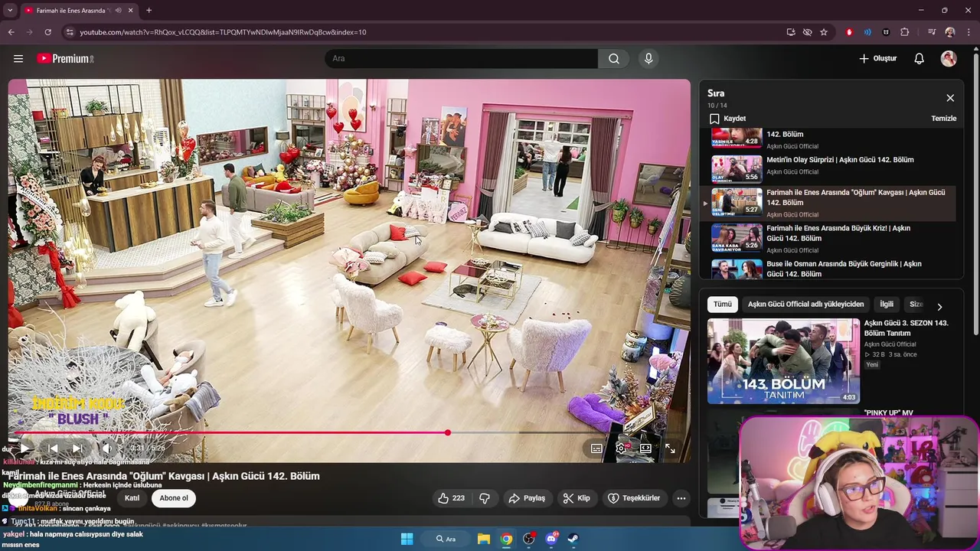This screenshot has height=551, width=980.
Task: Open Discord from taskbar
Action: click(x=551, y=539)
